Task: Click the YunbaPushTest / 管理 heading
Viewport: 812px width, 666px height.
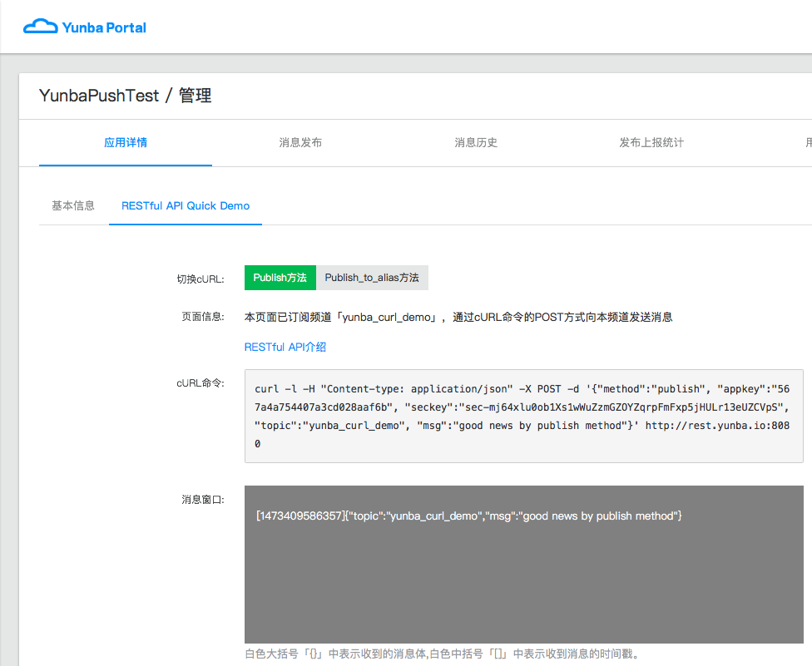Action: coord(126,96)
